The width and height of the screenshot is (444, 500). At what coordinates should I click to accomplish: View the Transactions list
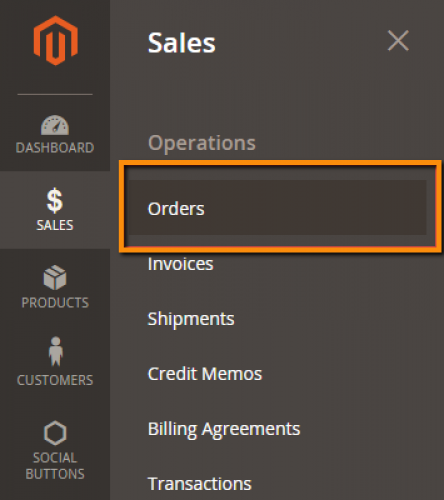(200, 484)
